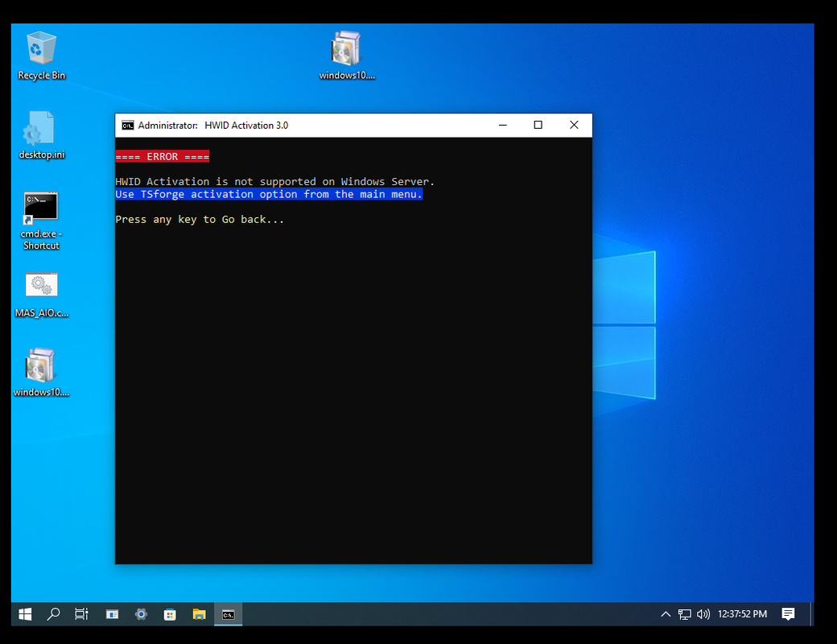Image resolution: width=837 pixels, height=644 pixels.
Task: Open Task View in the taskbar
Action: 81,614
